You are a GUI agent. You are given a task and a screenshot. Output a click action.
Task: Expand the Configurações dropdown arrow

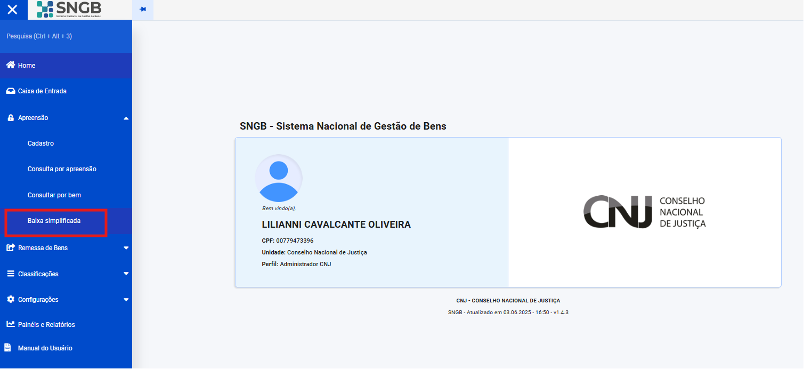[x=126, y=299]
